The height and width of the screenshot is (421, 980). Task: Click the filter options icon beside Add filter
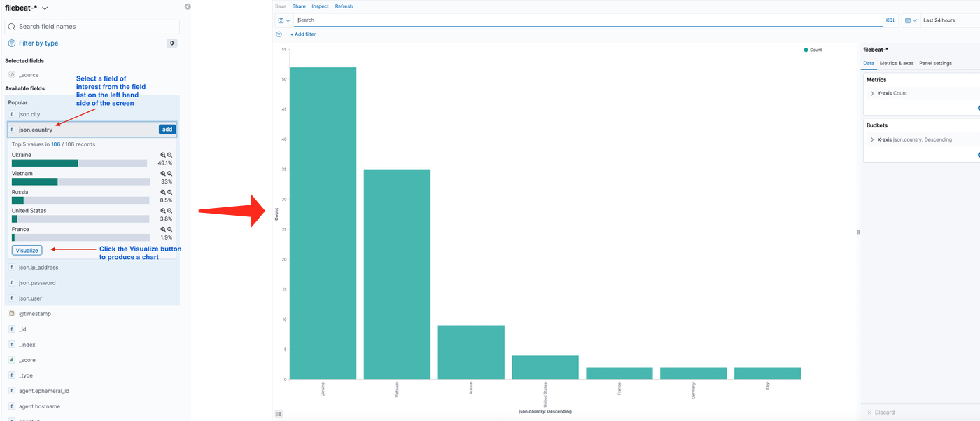click(279, 34)
